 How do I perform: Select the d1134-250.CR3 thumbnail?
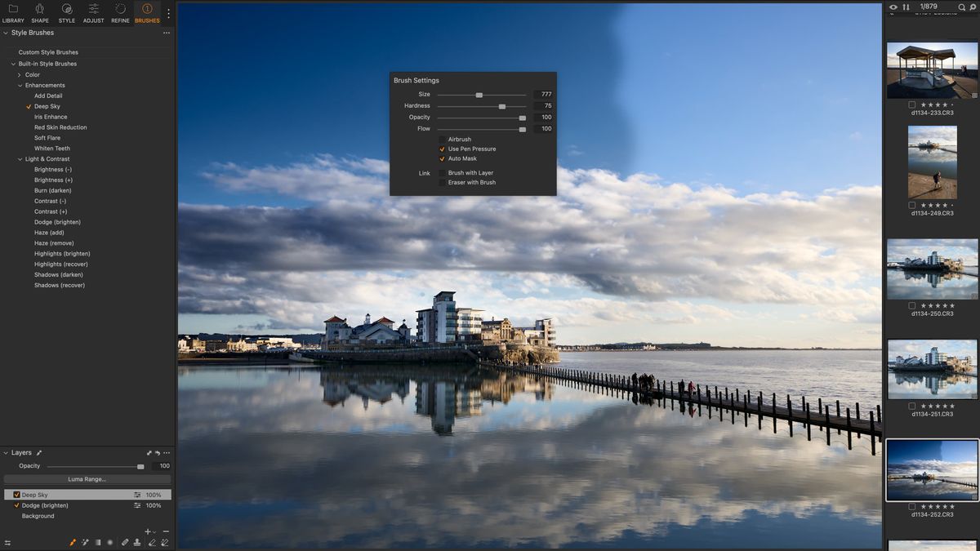pyautogui.click(x=932, y=269)
